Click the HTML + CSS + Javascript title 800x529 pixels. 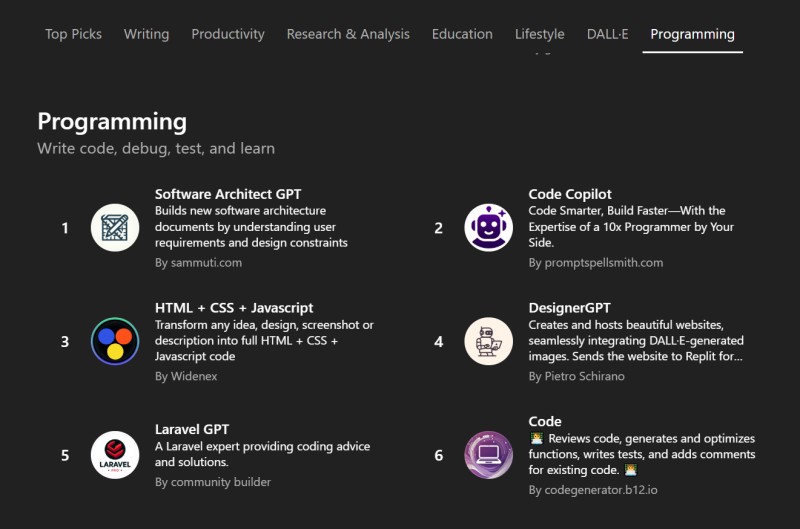tap(234, 308)
